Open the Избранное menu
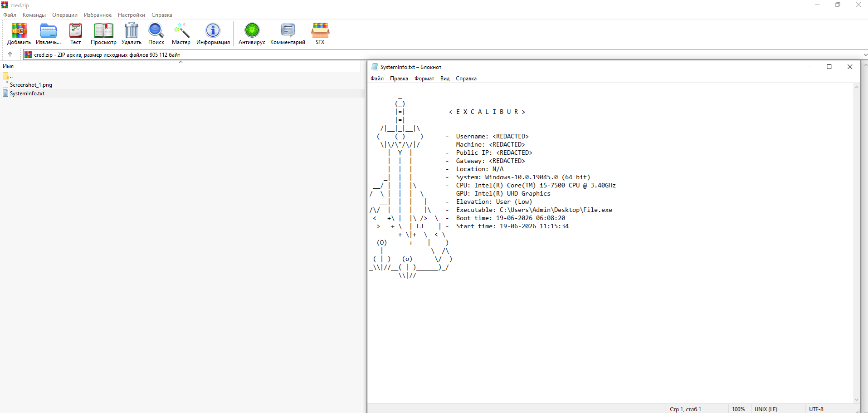Screen dimensions: 868x413 (98, 15)
